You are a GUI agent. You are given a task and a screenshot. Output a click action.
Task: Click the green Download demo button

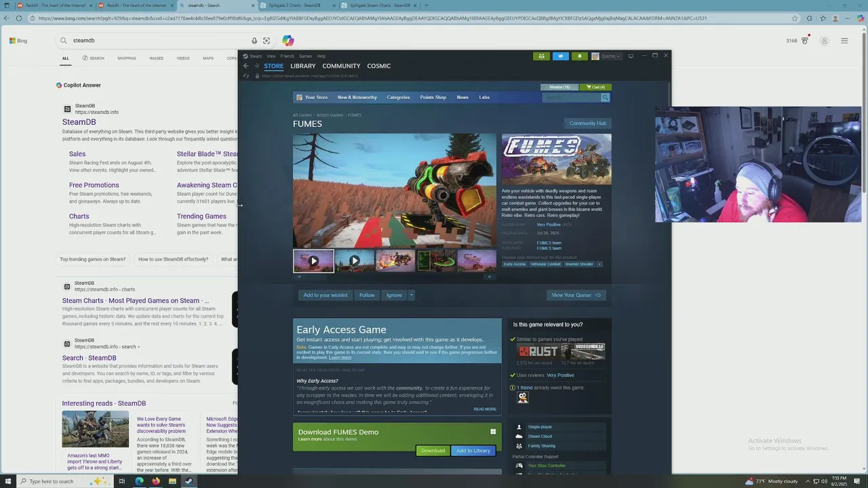pos(433,451)
